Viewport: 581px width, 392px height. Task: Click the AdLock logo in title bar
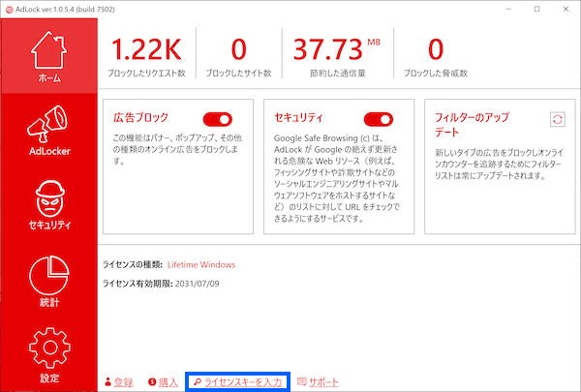tap(9, 9)
